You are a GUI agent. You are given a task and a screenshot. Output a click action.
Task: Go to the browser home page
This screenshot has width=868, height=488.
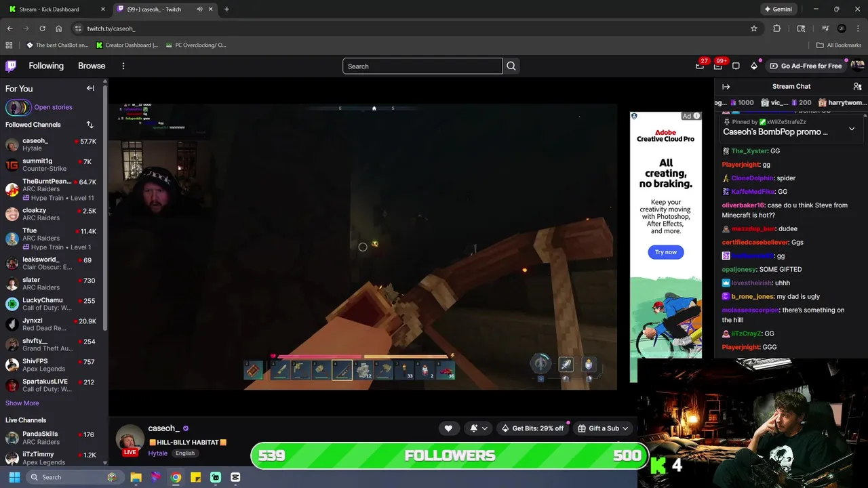58,28
